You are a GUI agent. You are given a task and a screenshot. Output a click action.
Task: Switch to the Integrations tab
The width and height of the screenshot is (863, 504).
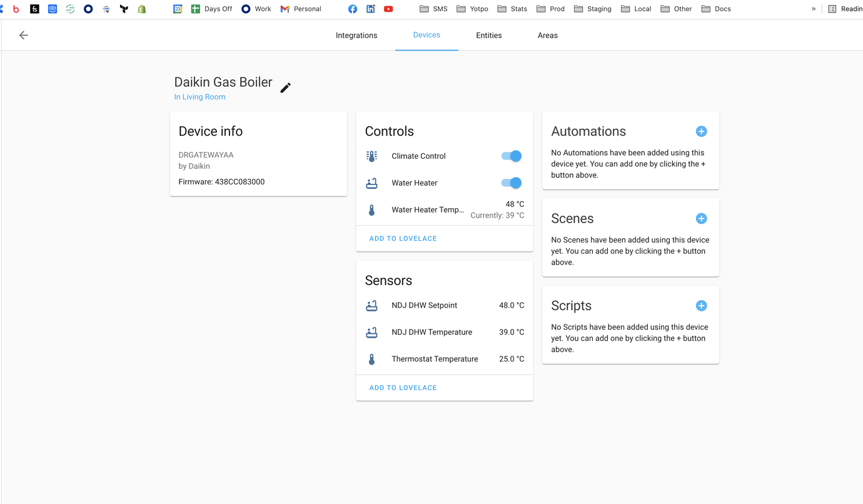click(356, 36)
